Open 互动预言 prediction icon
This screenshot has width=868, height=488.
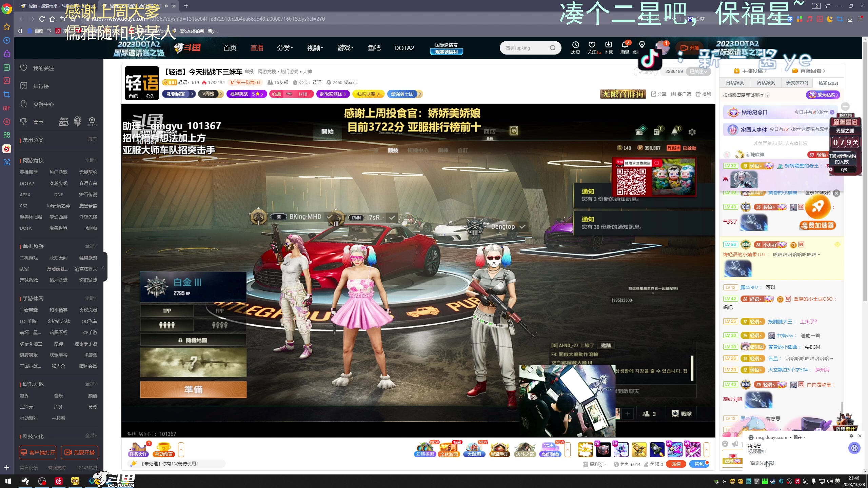click(164, 450)
